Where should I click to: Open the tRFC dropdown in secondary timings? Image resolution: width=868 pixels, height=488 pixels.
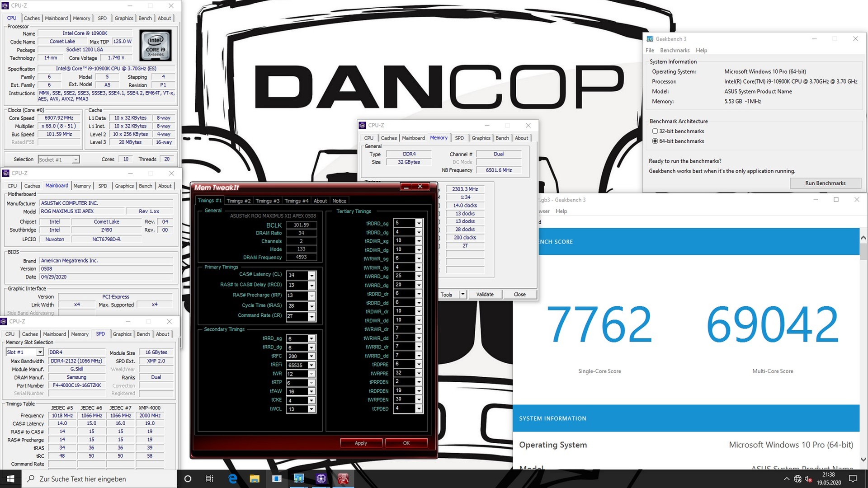[311, 356]
